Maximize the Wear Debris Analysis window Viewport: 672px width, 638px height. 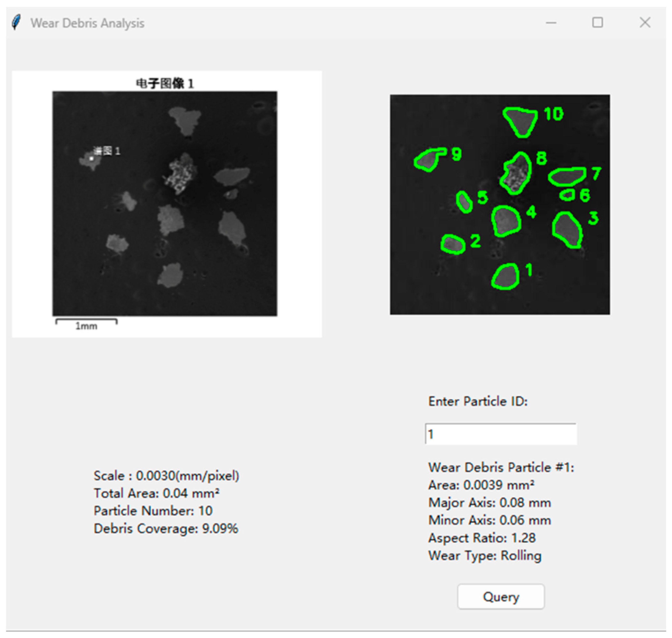[x=597, y=23]
